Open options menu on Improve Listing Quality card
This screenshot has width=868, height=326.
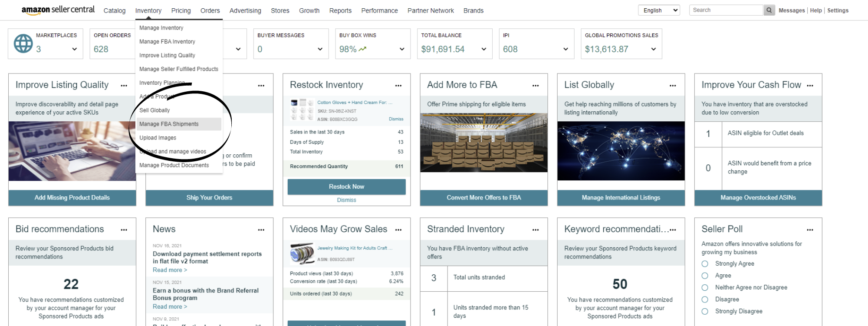pos(124,86)
